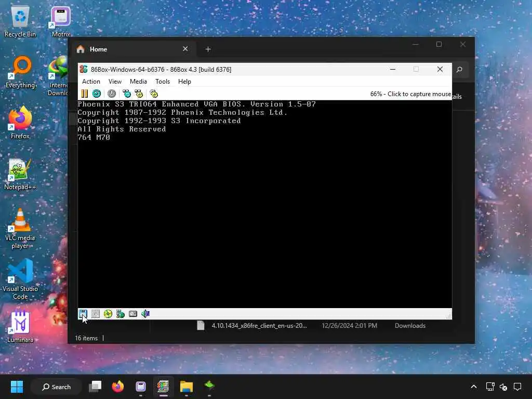Viewport: 532px width, 399px height.
Task: Click the ACPI shutdown power icon
Action: click(112, 94)
